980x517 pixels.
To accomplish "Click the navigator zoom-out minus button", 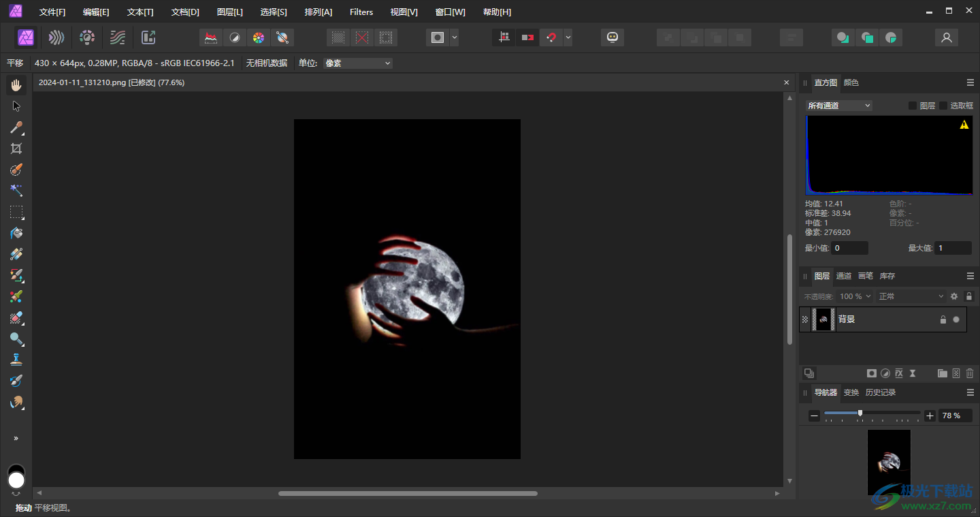I will (x=814, y=416).
